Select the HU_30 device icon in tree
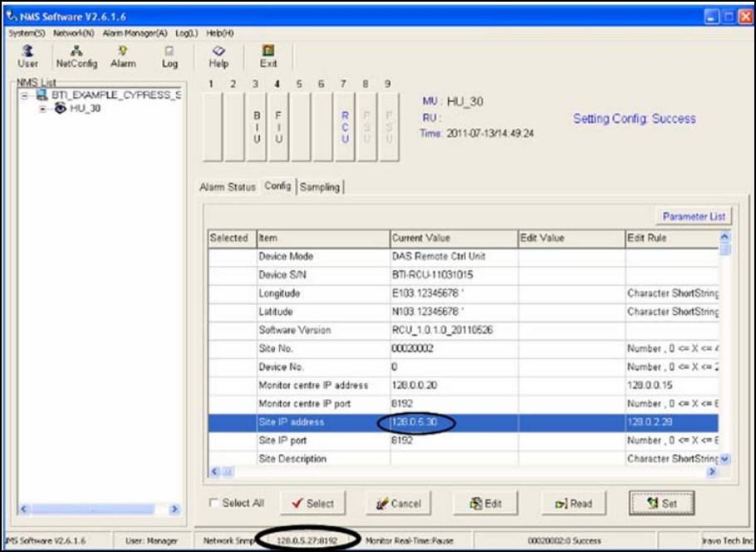 coord(61,108)
